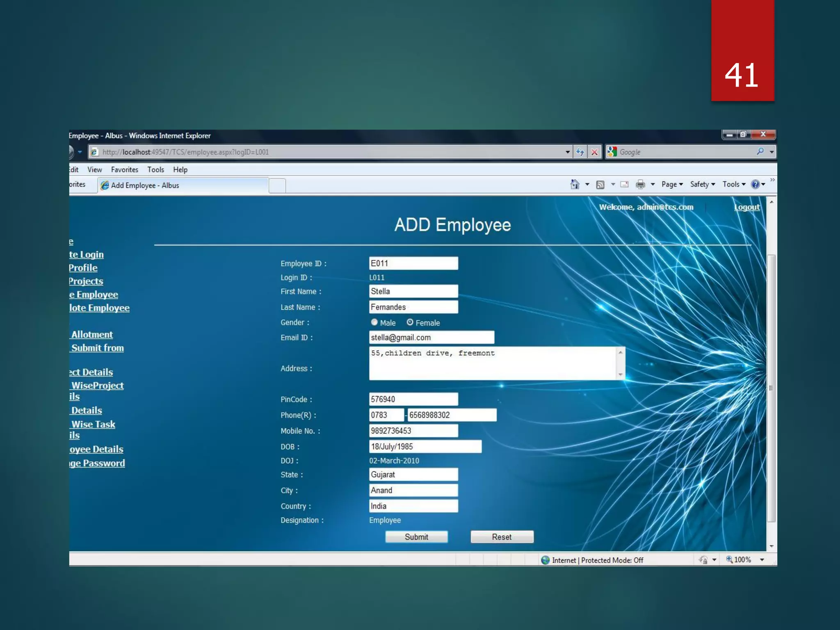Click the RSS feeds icon

600,185
